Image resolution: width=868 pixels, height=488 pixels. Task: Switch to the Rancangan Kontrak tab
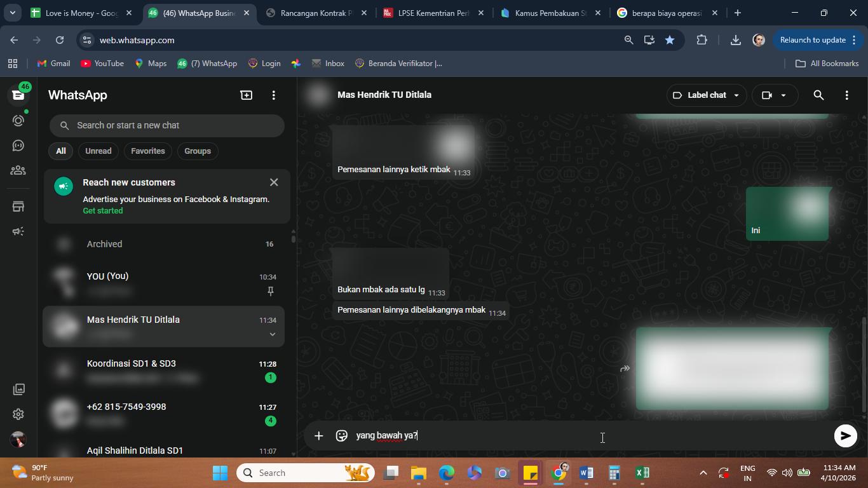tap(316, 13)
